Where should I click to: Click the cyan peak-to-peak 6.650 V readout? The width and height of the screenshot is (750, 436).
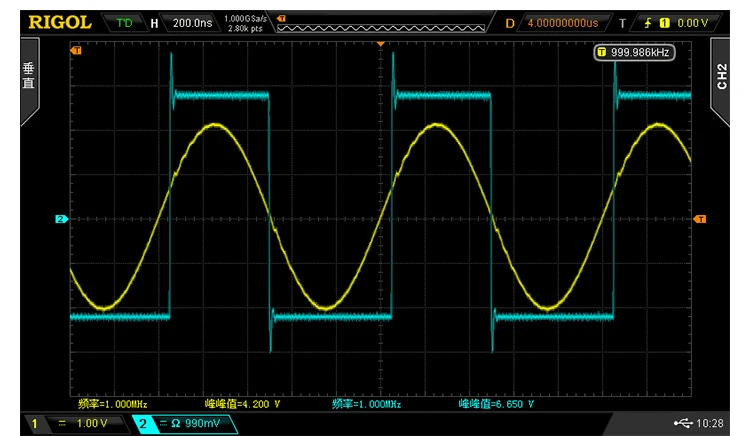coord(496,404)
